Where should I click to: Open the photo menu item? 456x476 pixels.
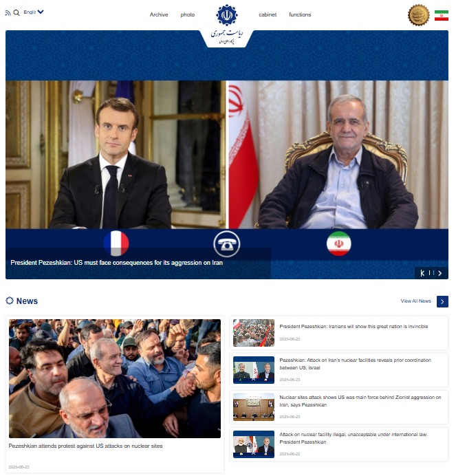point(188,14)
